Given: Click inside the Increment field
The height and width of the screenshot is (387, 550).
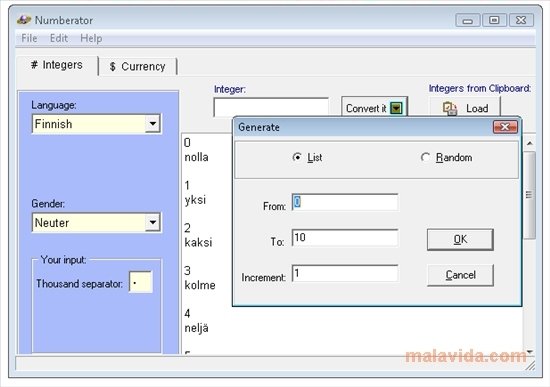Looking at the screenshot, I should (x=345, y=273).
